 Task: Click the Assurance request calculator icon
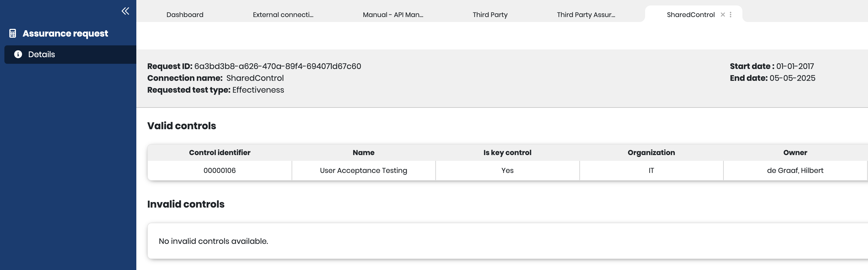pos(13,33)
